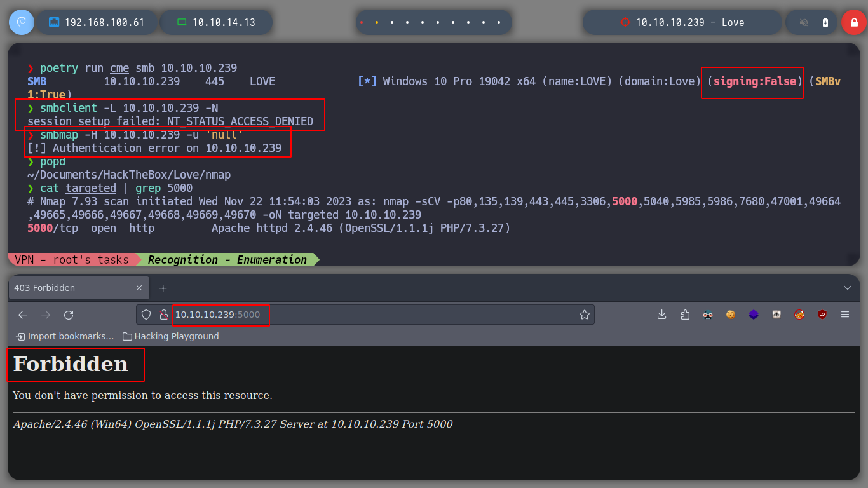The image size is (868, 488).
Task: Expand the list all tabs chevron
Action: coord(847,288)
